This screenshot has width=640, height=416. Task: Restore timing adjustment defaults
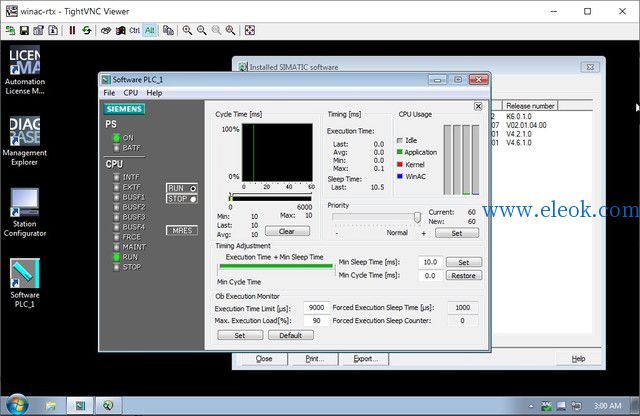464,276
